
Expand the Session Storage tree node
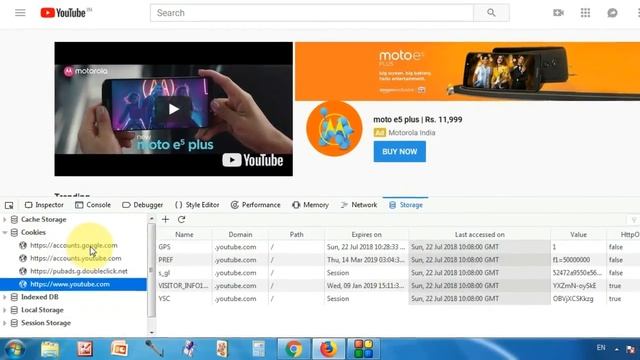(5, 323)
